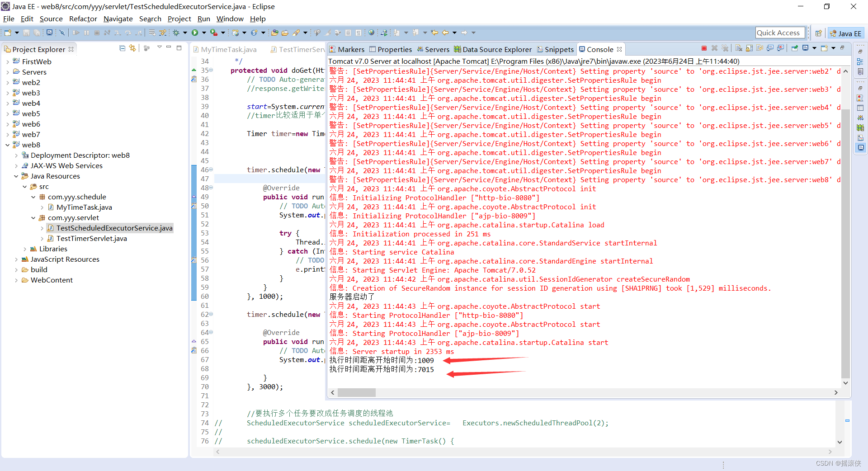The width and height of the screenshot is (868, 471).
Task: Toggle Skip All Breakpoints icon
Action: pos(62,33)
